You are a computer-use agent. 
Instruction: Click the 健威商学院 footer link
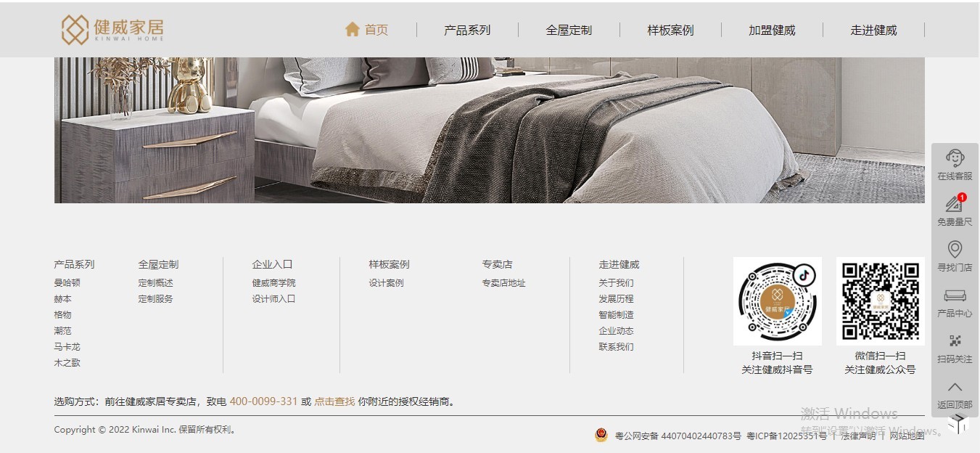click(x=273, y=283)
